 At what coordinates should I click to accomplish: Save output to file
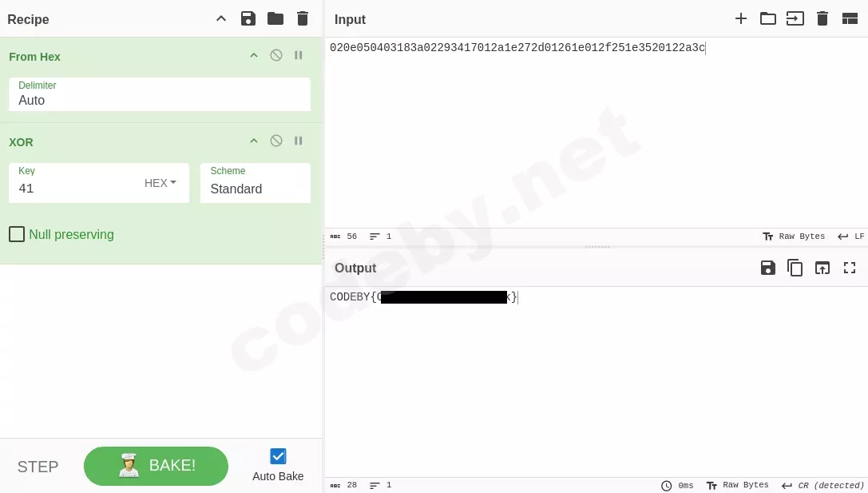click(x=768, y=268)
